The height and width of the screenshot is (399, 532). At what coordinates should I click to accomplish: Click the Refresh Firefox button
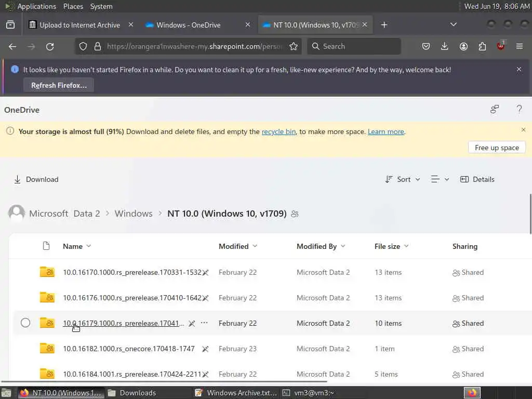[x=59, y=85]
